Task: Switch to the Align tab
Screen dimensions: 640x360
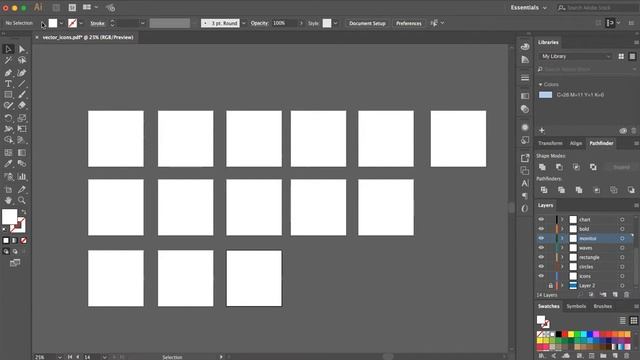Action: tap(576, 143)
